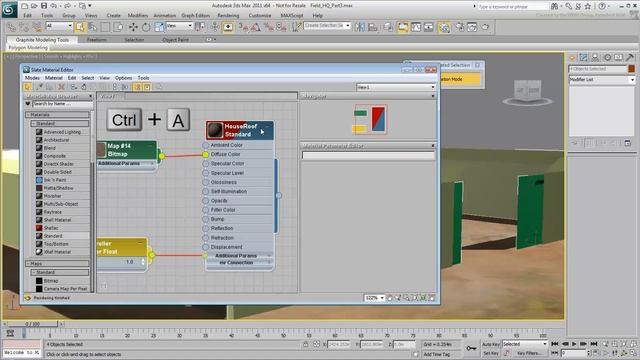Save the file from the quick access toolbar
The height and width of the screenshot is (360, 640).
click(x=44, y=6)
